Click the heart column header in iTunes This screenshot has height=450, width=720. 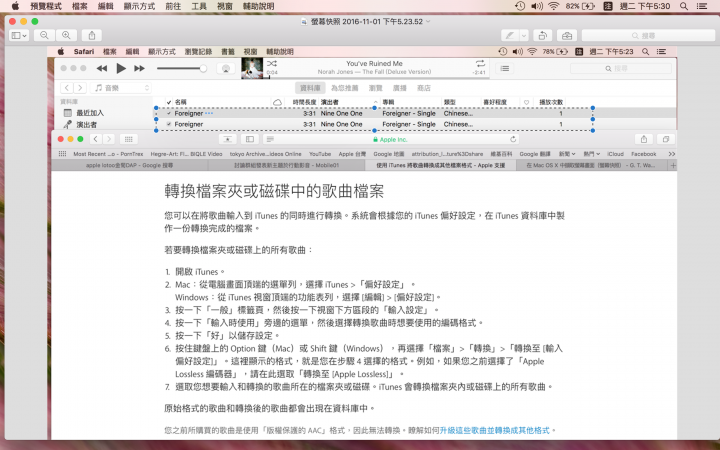(x=526, y=102)
